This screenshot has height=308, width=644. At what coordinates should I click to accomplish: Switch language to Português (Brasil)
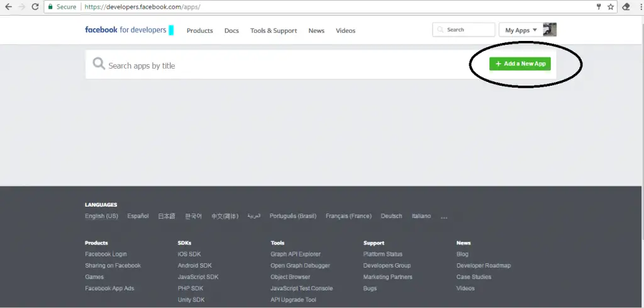[x=293, y=216]
